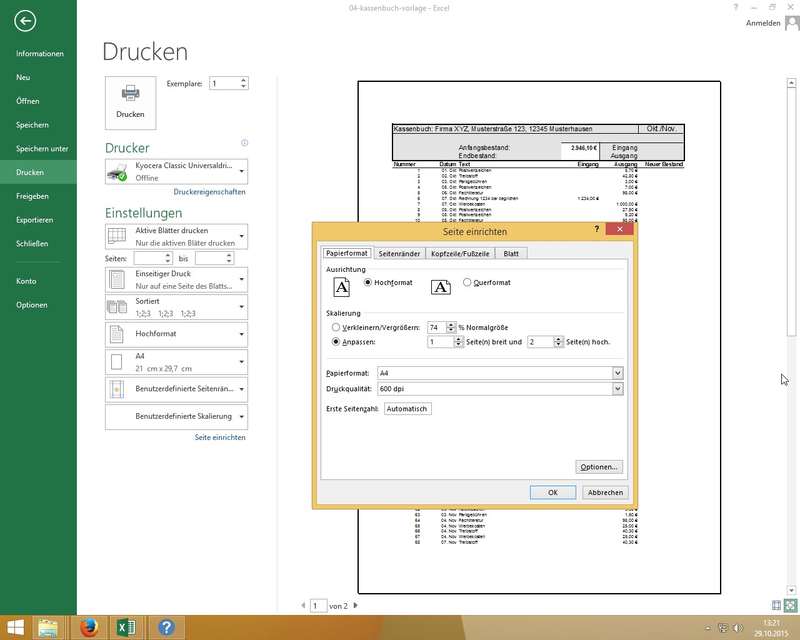800x640 pixels.
Task: Click the back arrow to leave the Drucken view
Action: pyautogui.click(x=26, y=21)
